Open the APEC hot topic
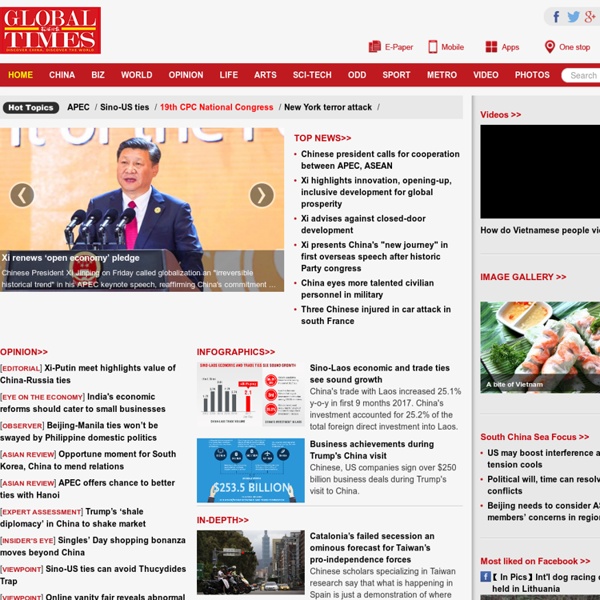 [x=78, y=107]
